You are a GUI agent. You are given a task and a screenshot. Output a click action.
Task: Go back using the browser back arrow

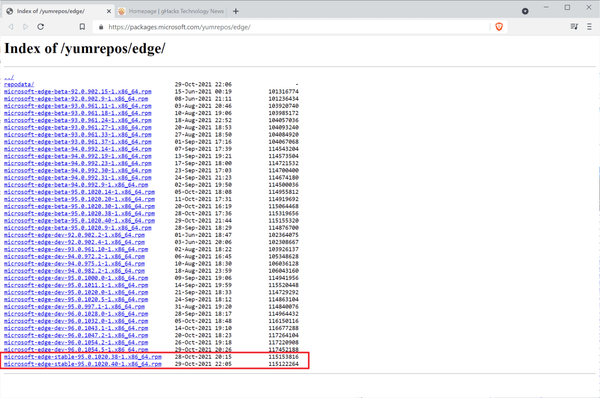click(11, 27)
